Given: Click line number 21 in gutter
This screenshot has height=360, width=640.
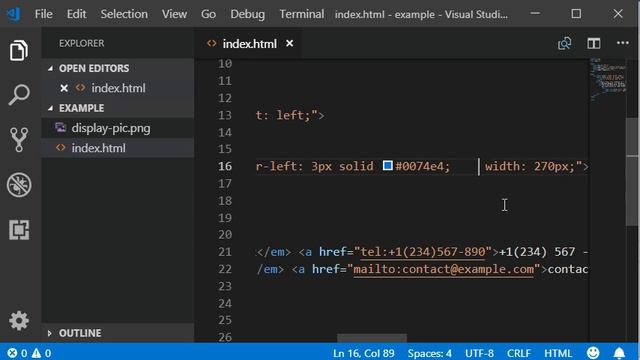Looking at the screenshot, I should 225,252.
